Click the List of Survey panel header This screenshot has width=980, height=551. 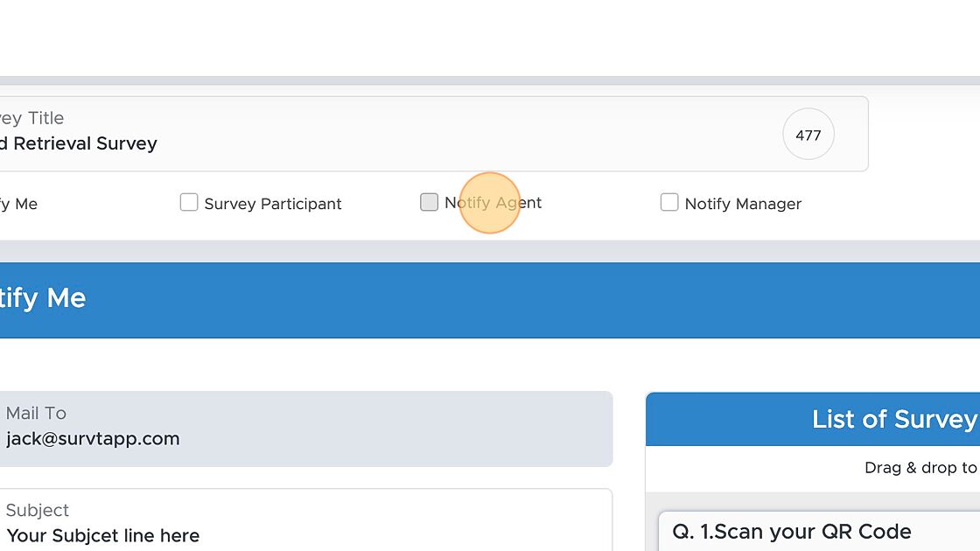tap(813, 419)
